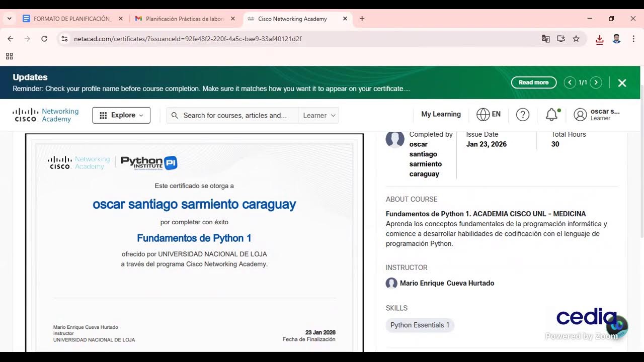Viewport: 644px width, 362px height.
Task: Open notifications bell
Action: tap(552, 115)
